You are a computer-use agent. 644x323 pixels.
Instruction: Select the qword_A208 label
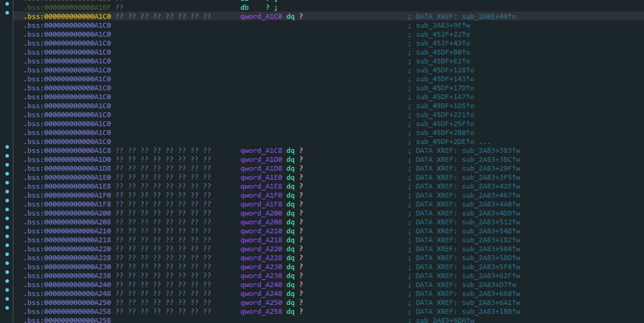(261, 222)
